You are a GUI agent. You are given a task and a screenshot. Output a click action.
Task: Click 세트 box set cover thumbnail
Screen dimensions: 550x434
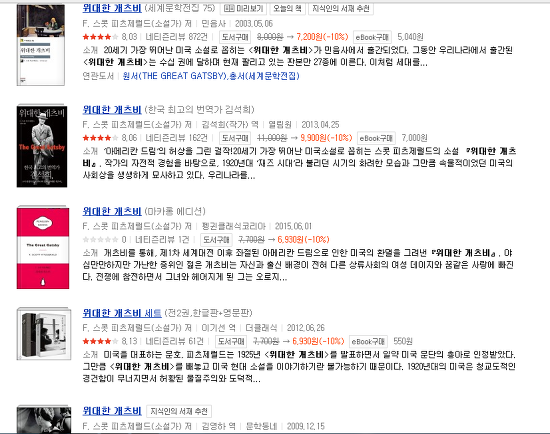pos(44,334)
